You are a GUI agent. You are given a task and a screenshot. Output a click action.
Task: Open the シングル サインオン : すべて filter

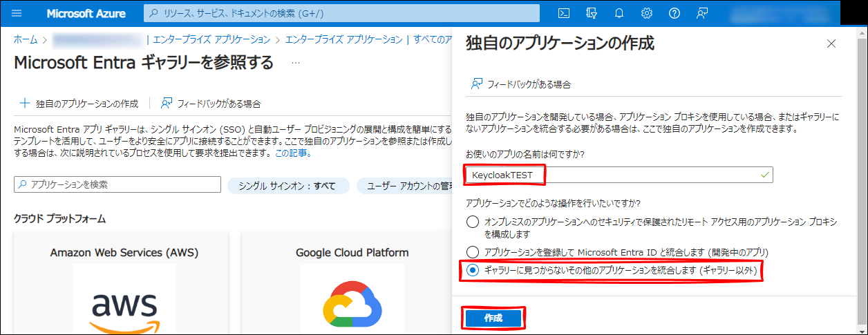tap(287, 186)
